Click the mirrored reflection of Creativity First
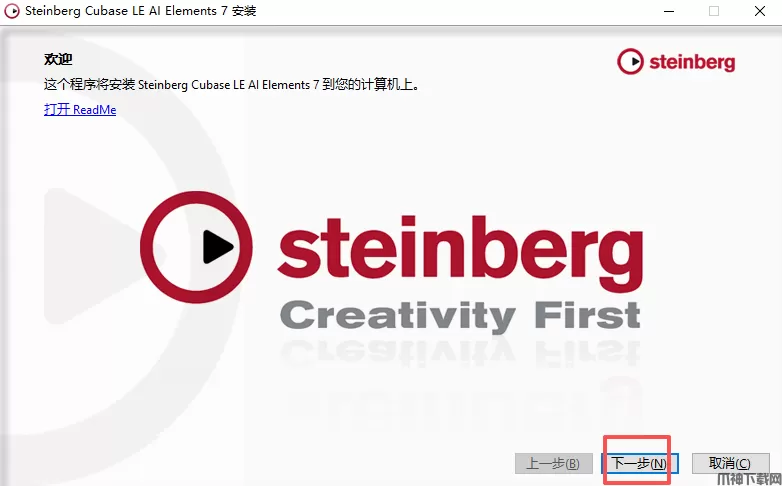The width and height of the screenshot is (782, 486). pos(460,352)
